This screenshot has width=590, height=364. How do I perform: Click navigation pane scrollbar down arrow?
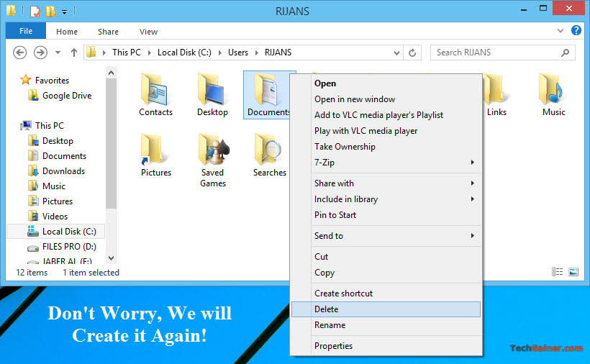coord(111,258)
